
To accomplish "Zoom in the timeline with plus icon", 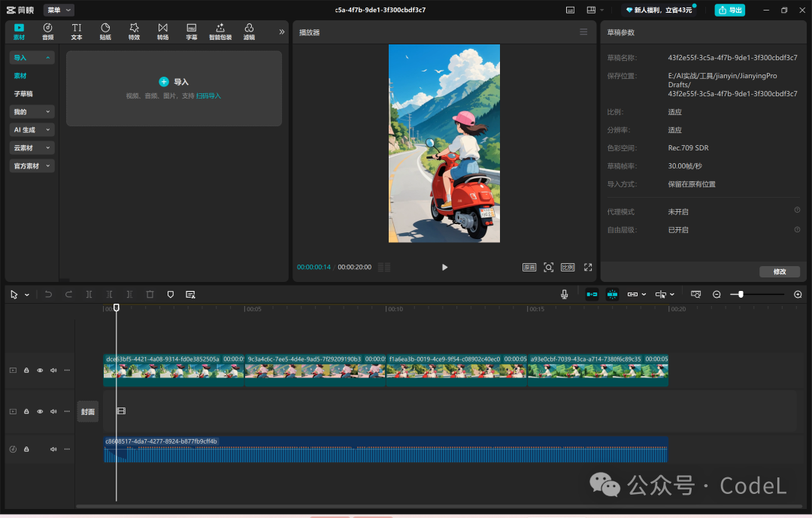I will click(798, 294).
